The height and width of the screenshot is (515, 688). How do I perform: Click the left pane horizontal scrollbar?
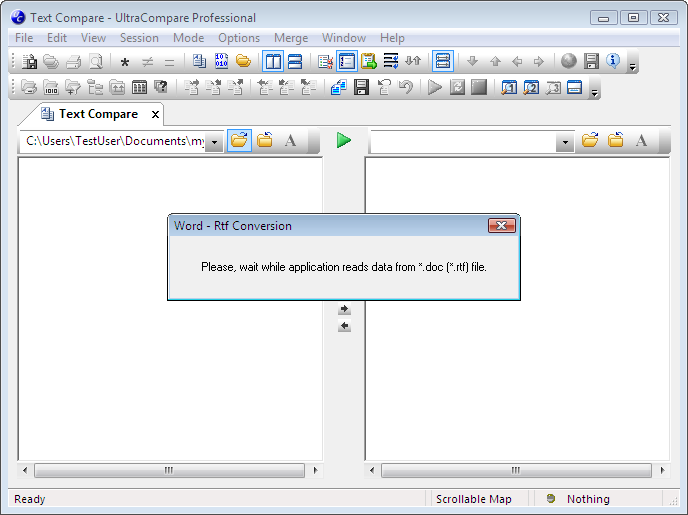pyautogui.click(x=169, y=470)
